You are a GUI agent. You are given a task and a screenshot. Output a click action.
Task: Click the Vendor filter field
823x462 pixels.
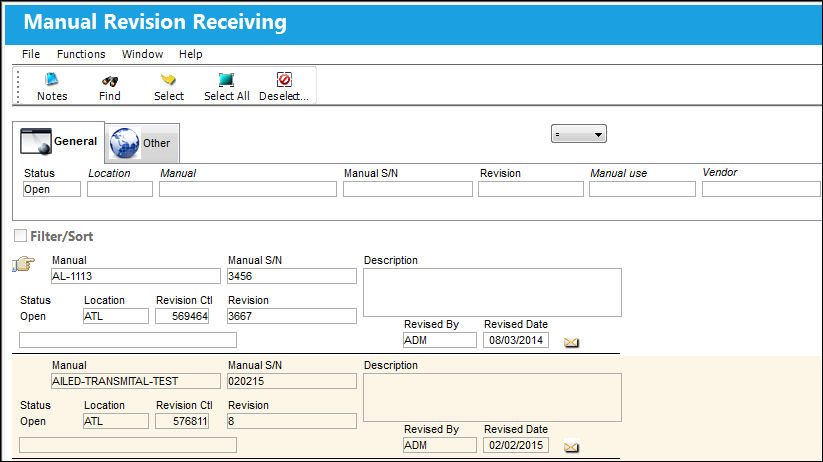[x=761, y=189]
